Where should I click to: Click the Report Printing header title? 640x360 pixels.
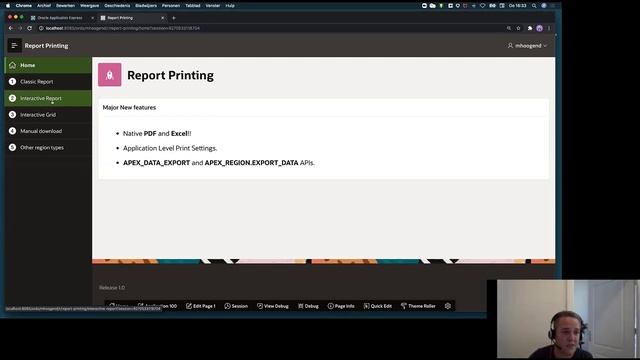click(x=47, y=46)
